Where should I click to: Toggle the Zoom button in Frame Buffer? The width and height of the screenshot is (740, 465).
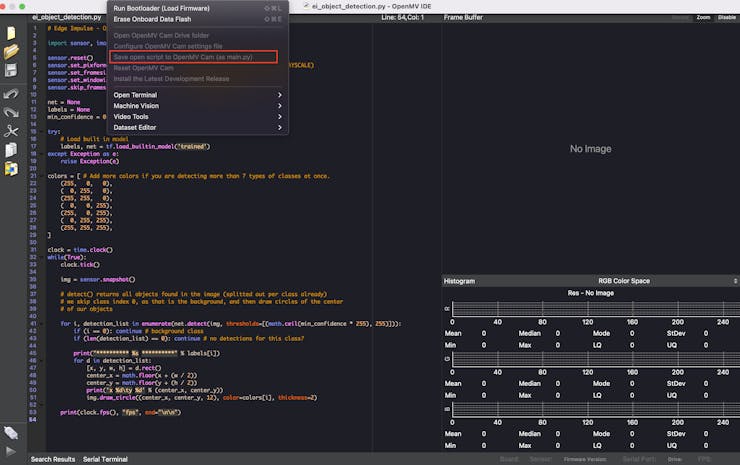pos(703,17)
